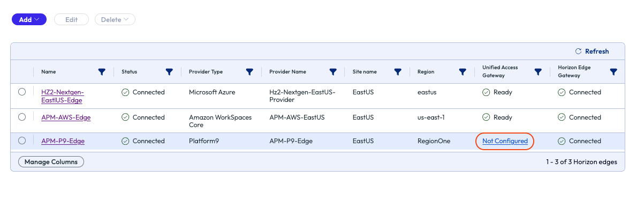The width and height of the screenshot is (644, 199).
Task: Open the Add dropdown button
Action: tap(29, 19)
